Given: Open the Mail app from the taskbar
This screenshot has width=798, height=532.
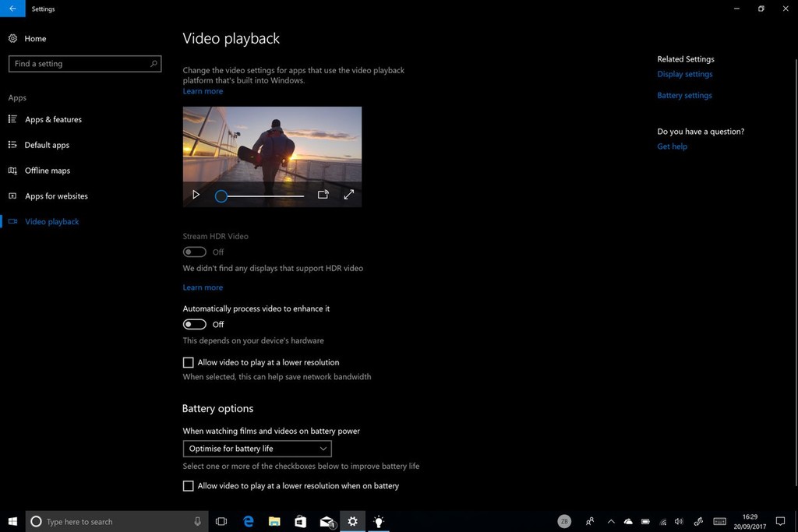Looking at the screenshot, I should pyautogui.click(x=327, y=521).
